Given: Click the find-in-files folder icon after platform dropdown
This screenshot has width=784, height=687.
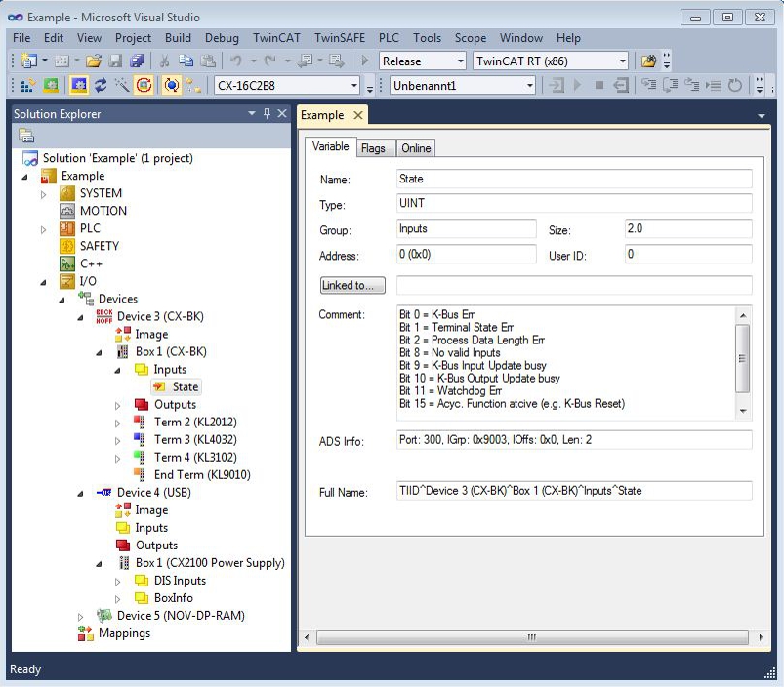Looking at the screenshot, I should (x=648, y=61).
